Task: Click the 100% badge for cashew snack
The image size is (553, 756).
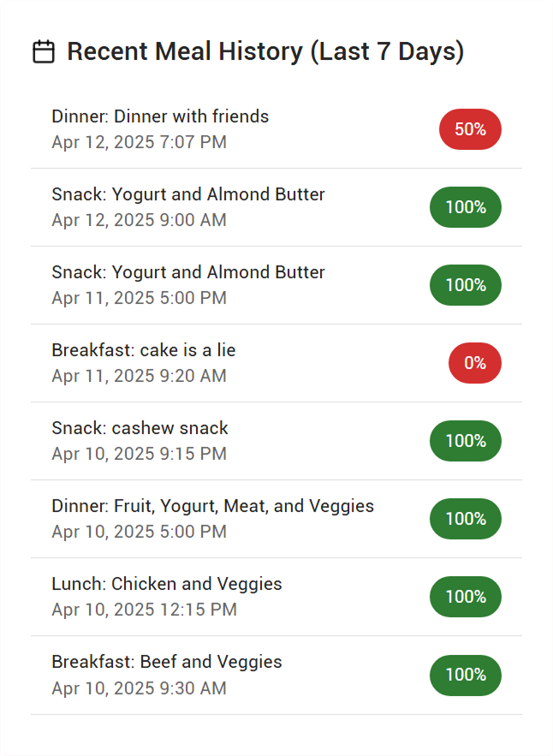Action: [x=466, y=441]
